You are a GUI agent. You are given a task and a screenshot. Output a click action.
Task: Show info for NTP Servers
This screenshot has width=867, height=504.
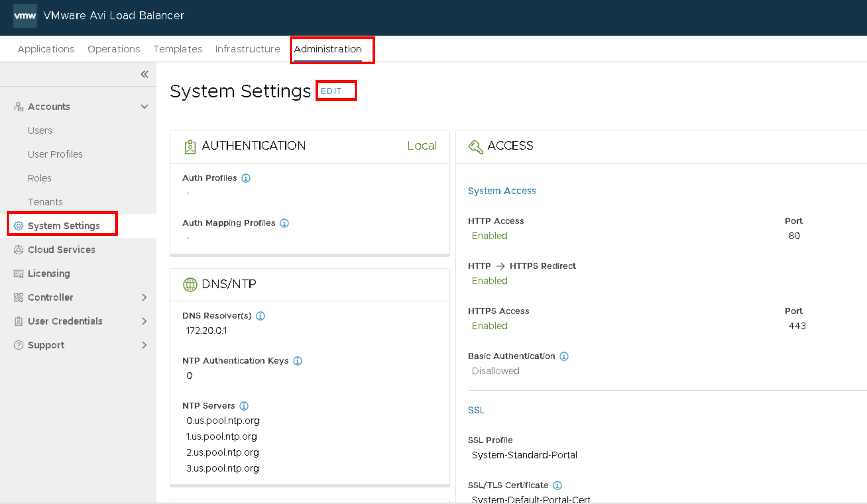point(244,406)
